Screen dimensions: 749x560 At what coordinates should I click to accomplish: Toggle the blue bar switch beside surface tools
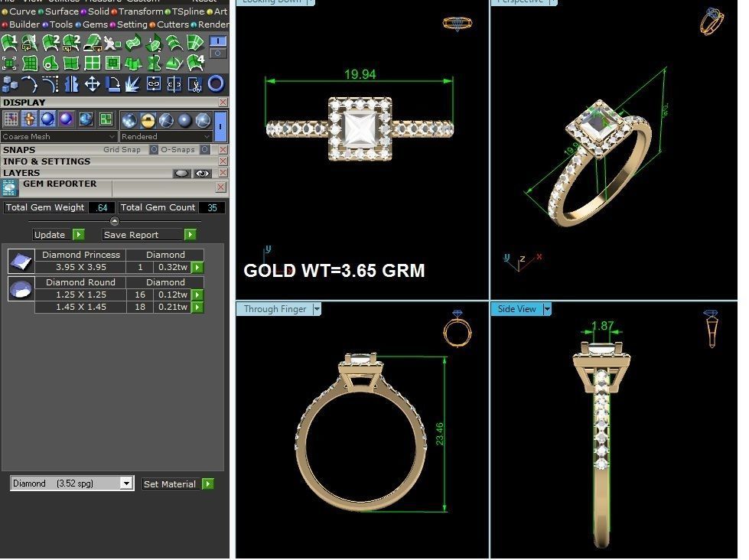coord(218,41)
